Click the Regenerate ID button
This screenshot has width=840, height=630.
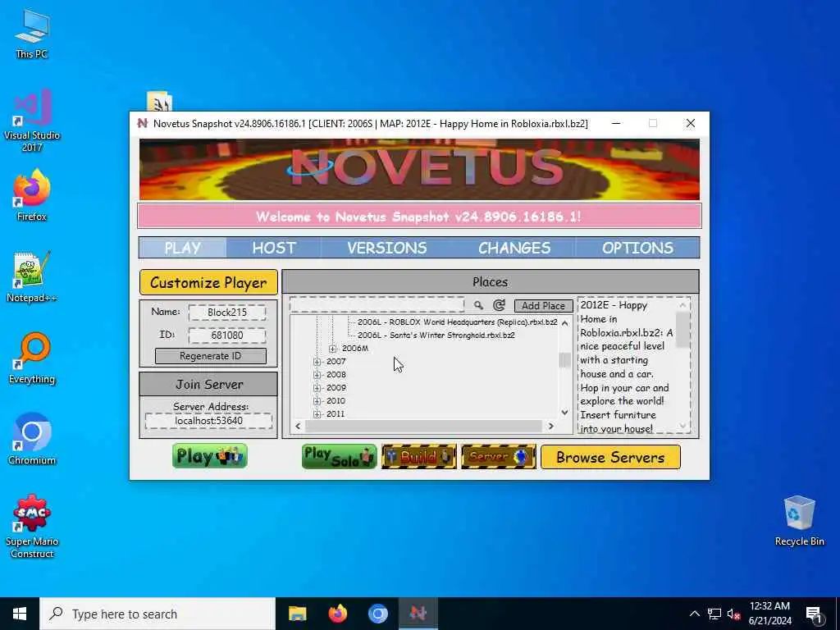pos(211,356)
